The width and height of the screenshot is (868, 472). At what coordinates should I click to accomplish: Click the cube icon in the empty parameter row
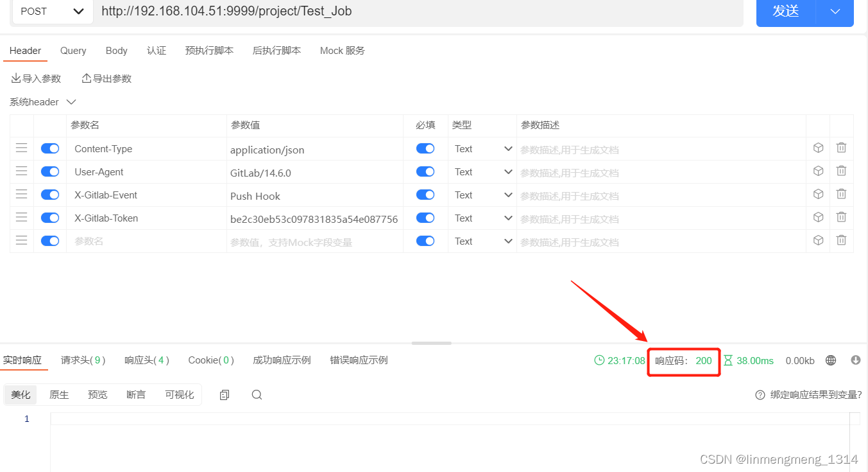click(x=818, y=240)
